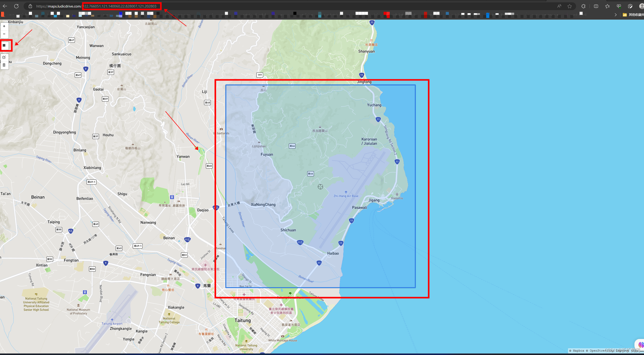Zoom in using the plus icon
Screen dimensions: 644x355
coord(4,26)
